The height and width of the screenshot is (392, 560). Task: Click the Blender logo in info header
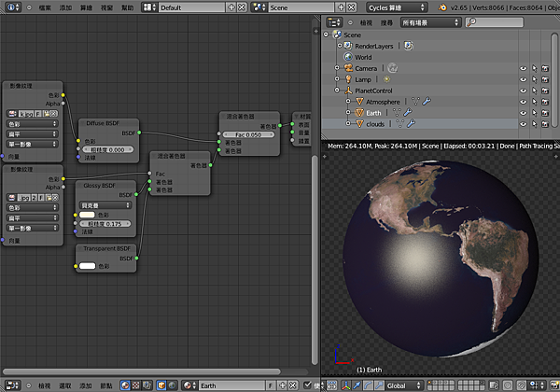point(442,7)
